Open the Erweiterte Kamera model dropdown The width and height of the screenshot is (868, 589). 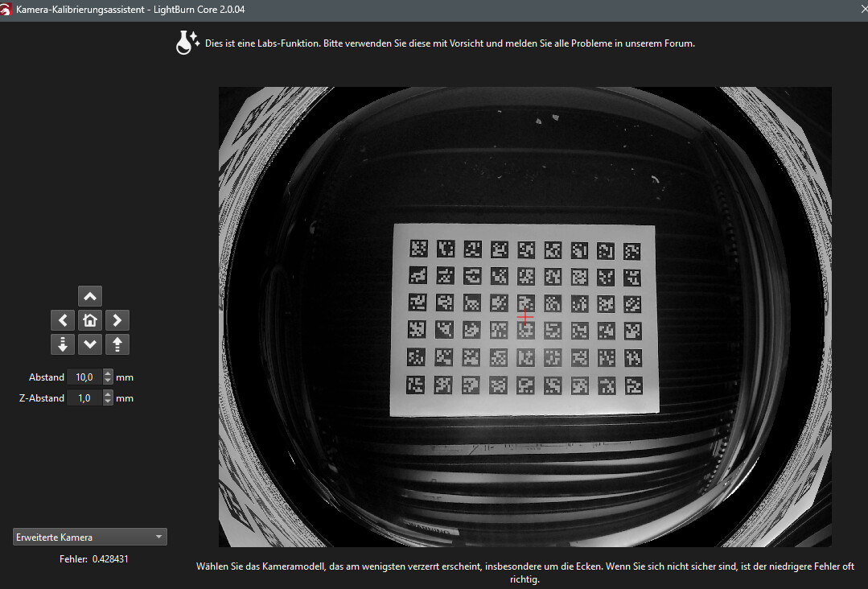click(x=90, y=537)
